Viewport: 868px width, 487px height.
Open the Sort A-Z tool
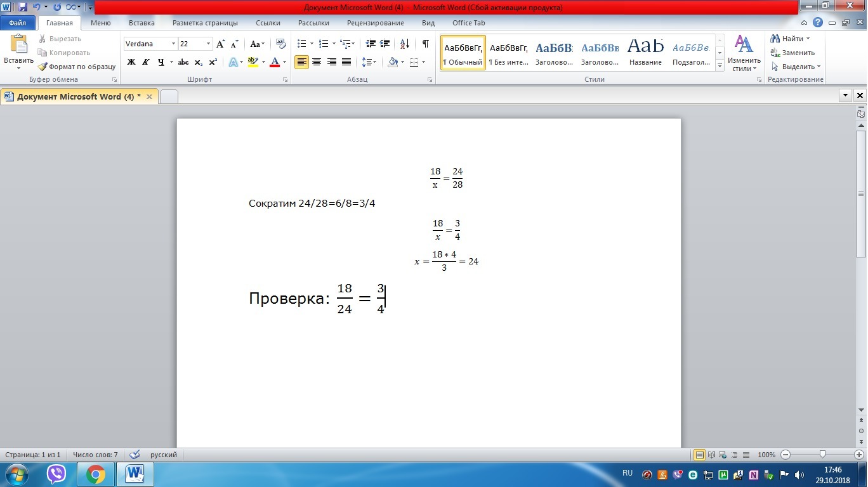[405, 44]
